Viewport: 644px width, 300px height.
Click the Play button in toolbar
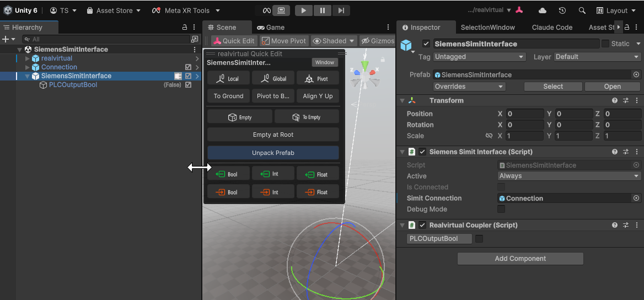click(x=303, y=10)
